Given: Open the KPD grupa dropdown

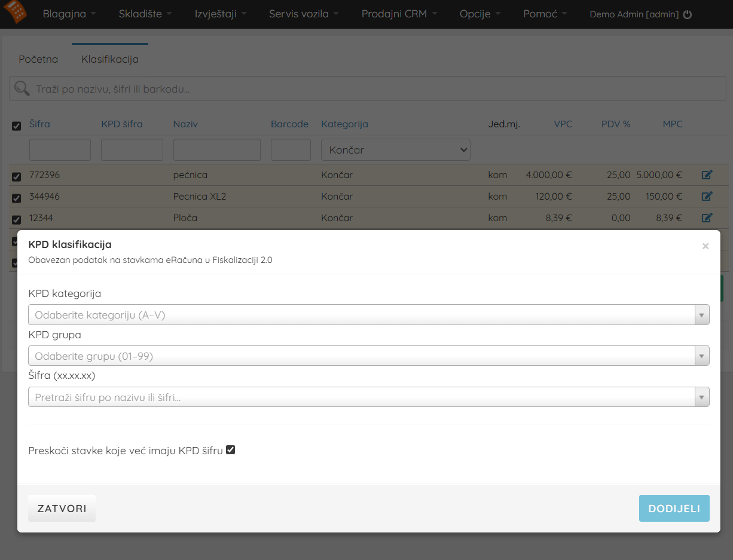Looking at the screenshot, I should tap(369, 356).
